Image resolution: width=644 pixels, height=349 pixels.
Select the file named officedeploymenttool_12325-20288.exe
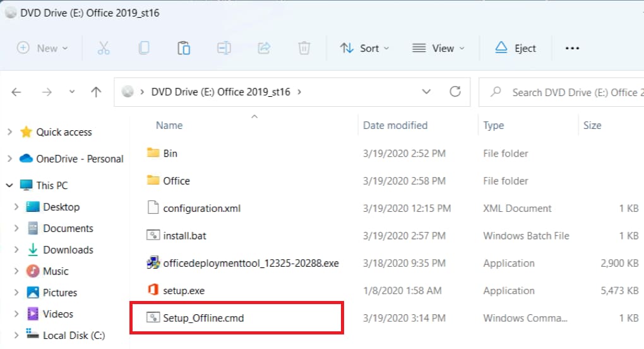251,263
